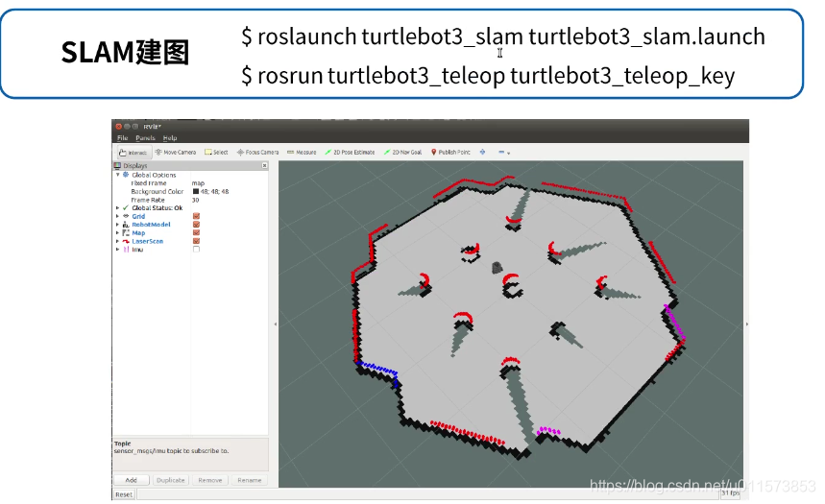Click the robot model in 3D view
The height and width of the screenshot is (504, 825).
coord(497,268)
